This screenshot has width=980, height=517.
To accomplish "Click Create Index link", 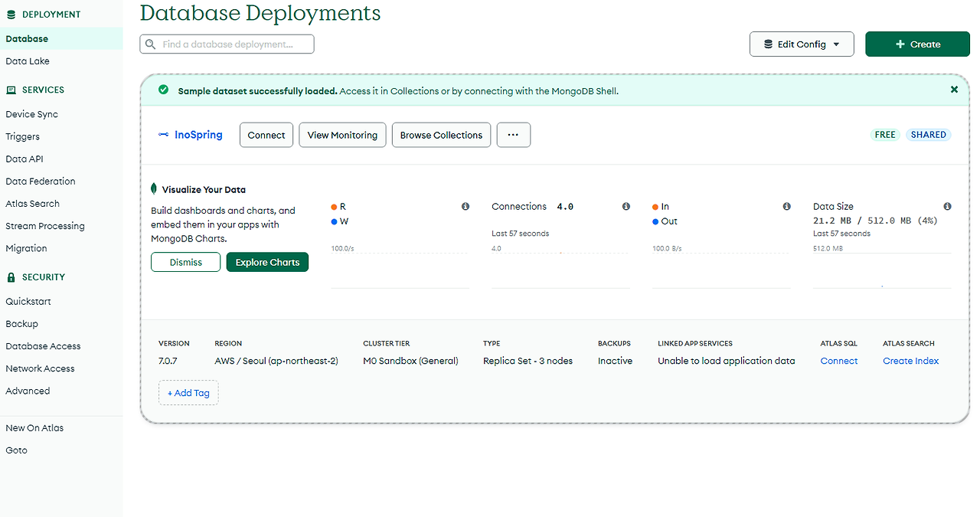I will tap(911, 361).
